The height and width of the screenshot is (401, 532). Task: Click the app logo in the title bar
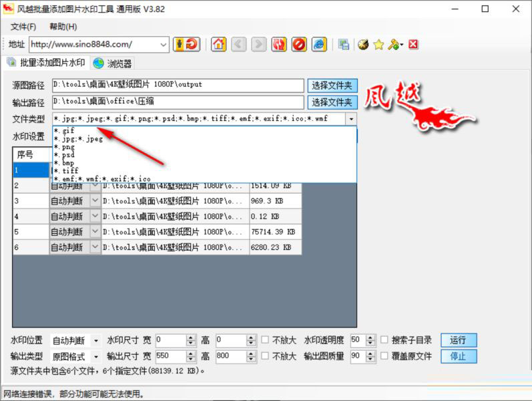pyautogui.click(x=8, y=9)
